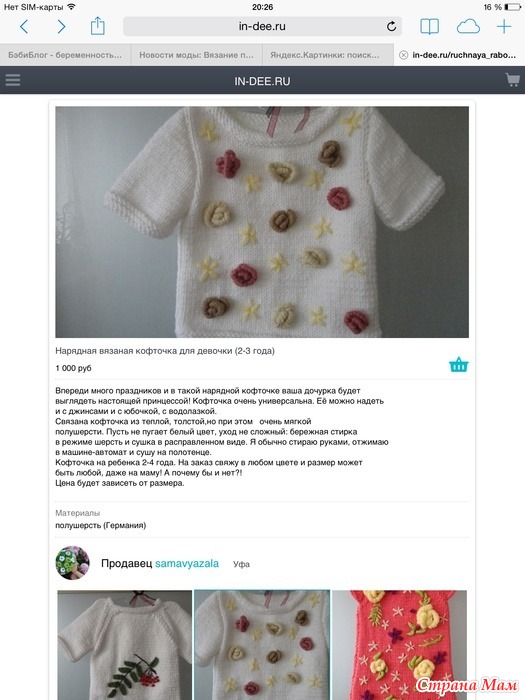Open the shopping cart in the site header
The height and width of the screenshot is (700, 525).
click(512, 80)
